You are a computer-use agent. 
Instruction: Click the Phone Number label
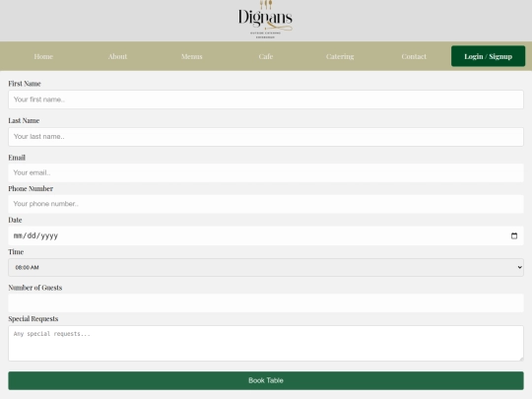coord(31,188)
